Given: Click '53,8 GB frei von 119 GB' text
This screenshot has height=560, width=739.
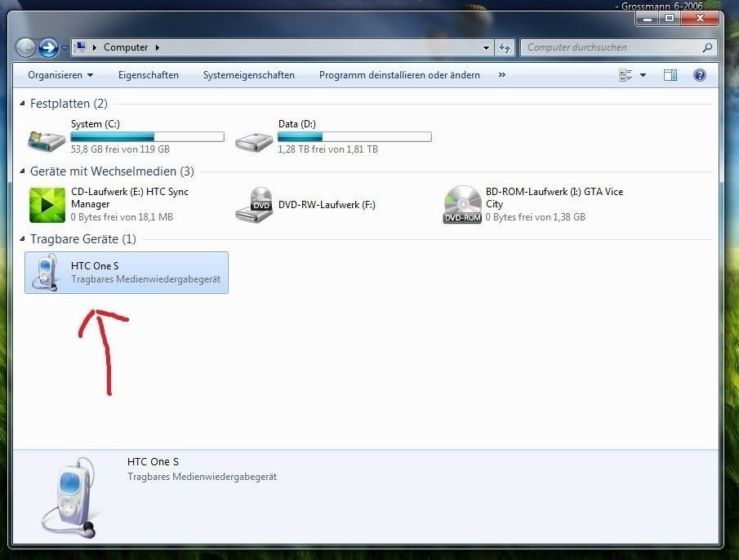Looking at the screenshot, I should coord(120,149).
